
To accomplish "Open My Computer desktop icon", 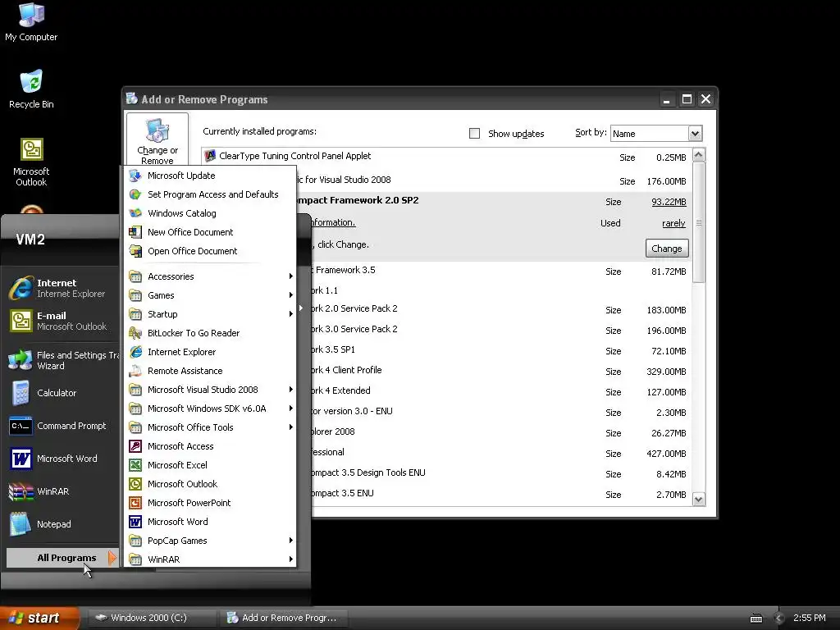I will click(x=31, y=22).
